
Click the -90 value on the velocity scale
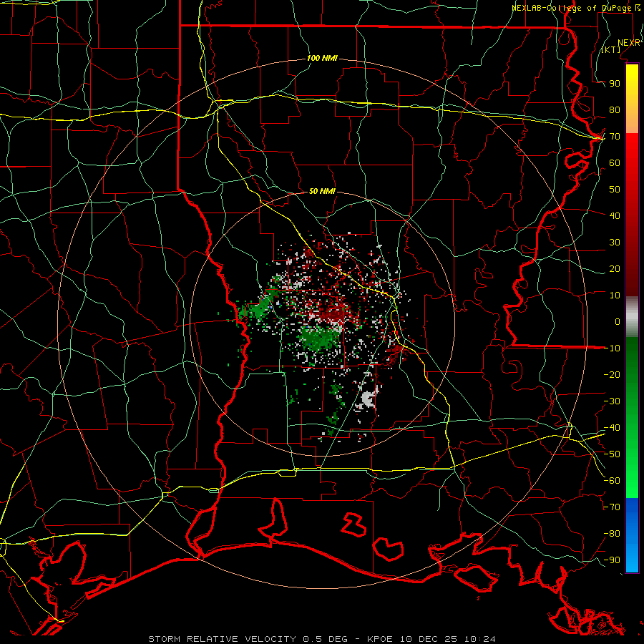click(612, 560)
